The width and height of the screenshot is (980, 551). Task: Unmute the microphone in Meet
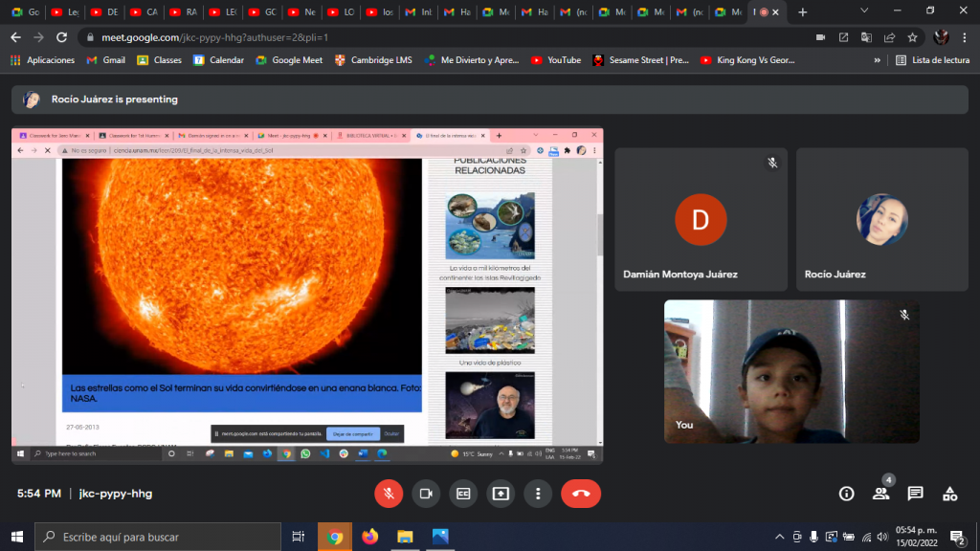(x=388, y=494)
